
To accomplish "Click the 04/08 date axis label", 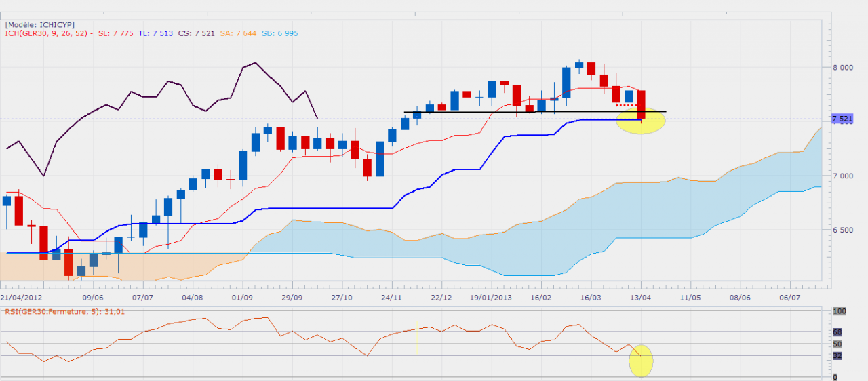I will [193, 297].
